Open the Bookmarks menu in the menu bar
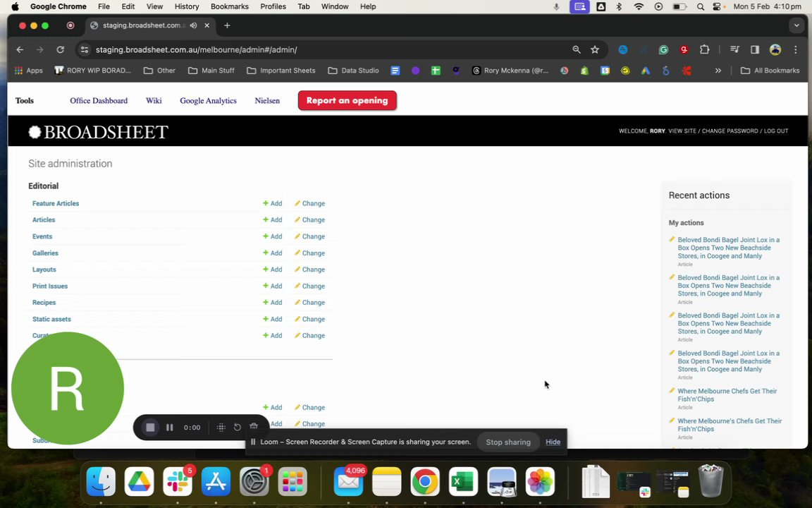This screenshot has width=812, height=508. [x=229, y=6]
